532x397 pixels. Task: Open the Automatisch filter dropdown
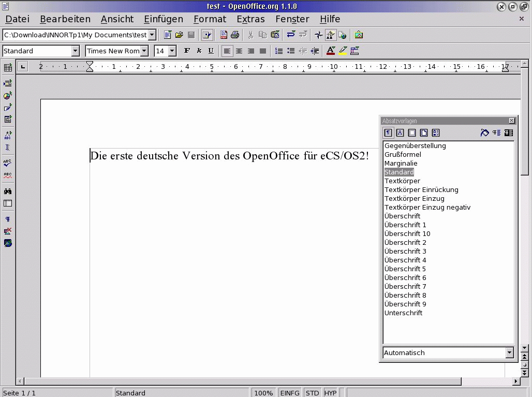tap(509, 353)
